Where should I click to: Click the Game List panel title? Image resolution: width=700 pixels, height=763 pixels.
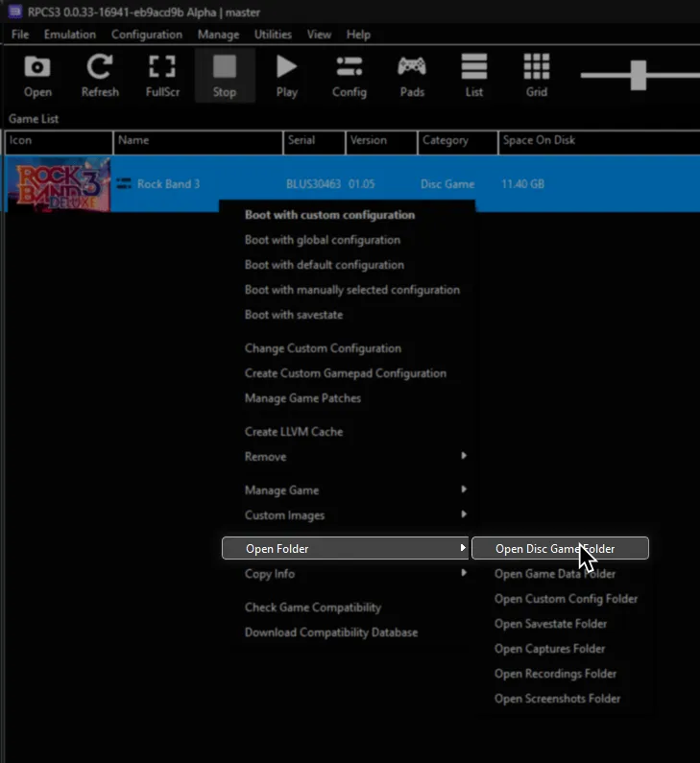34,119
